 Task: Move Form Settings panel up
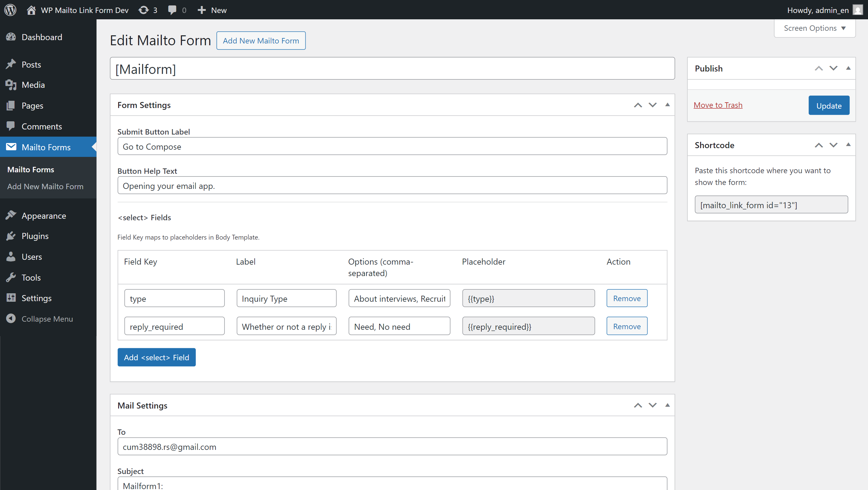coord(637,105)
